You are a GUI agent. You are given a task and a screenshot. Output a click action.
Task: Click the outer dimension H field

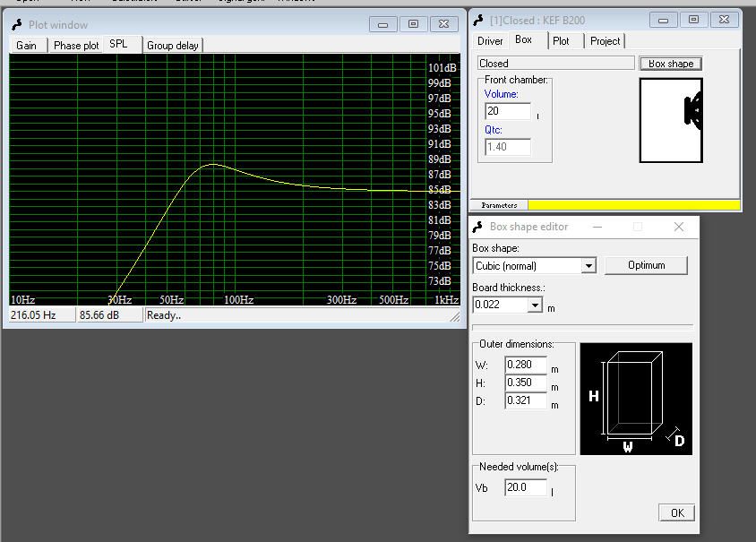[x=525, y=383]
